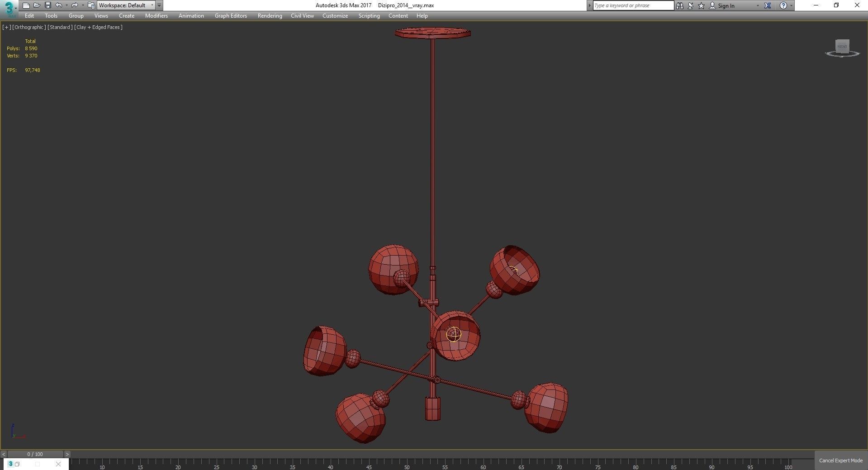Open the [Standard] viewport quality menu
Image resolution: width=868 pixels, height=470 pixels.
[60, 27]
